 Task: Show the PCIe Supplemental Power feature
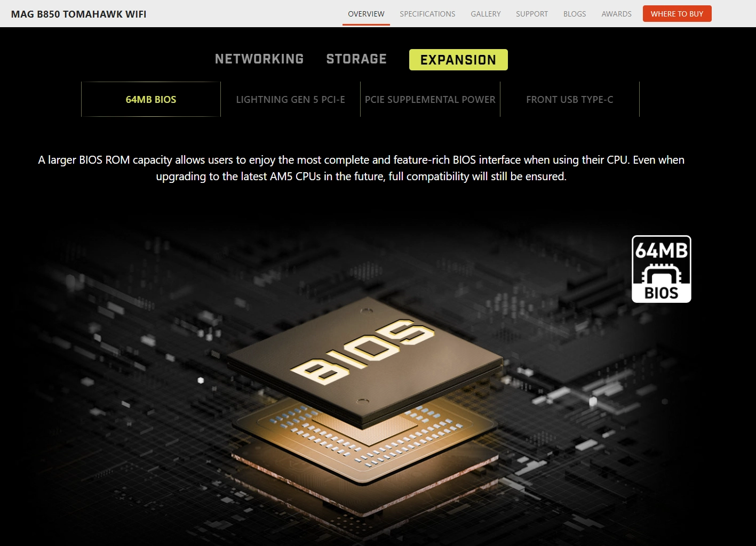coord(430,100)
